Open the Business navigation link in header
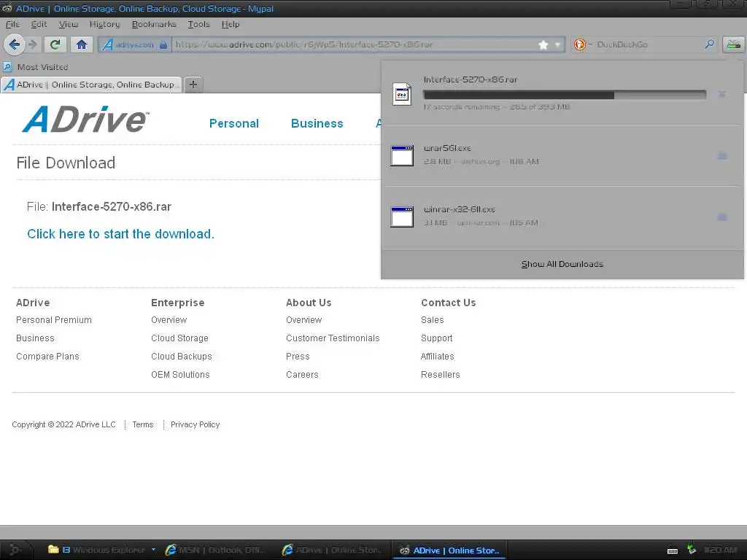747x560 pixels. coord(317,123)
